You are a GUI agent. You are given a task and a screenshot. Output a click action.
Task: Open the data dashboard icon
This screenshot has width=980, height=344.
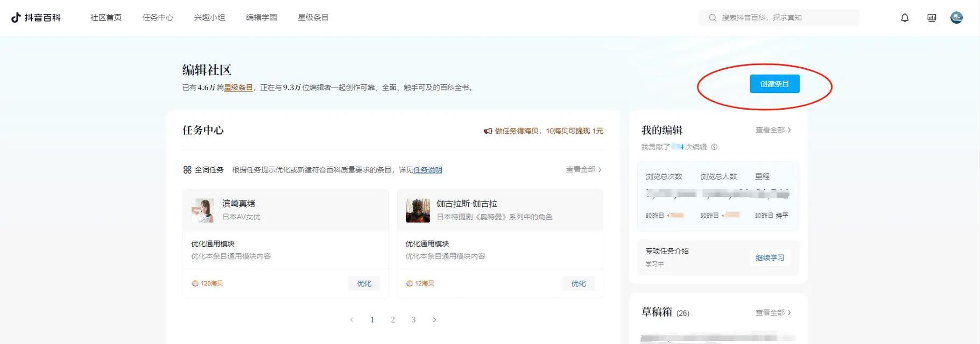pyautogui.click(x=932, y=18)
